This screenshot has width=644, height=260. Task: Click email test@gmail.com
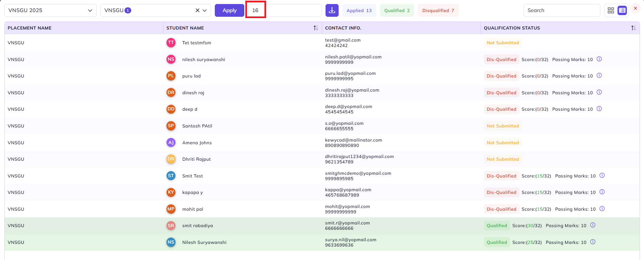343,40
